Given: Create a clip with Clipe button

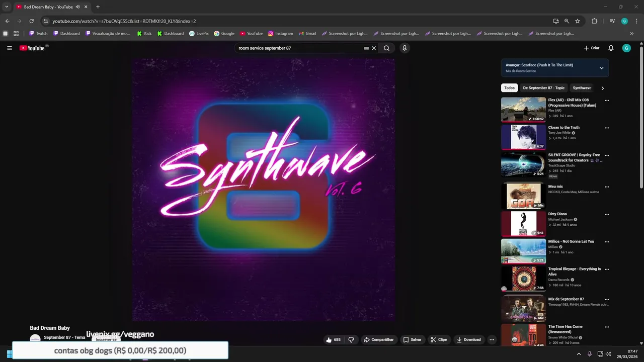Looking at the screenshot, I should click(x=439, y=340).
